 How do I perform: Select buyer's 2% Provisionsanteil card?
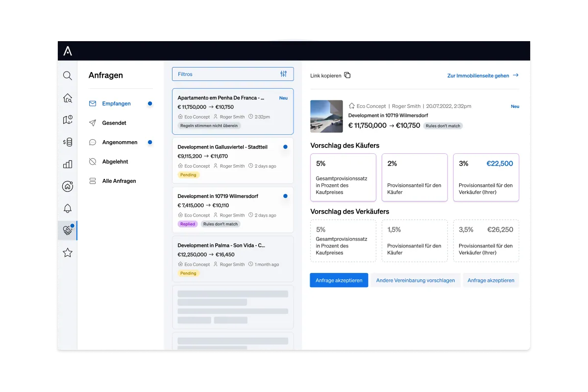[x=415, y=177]
